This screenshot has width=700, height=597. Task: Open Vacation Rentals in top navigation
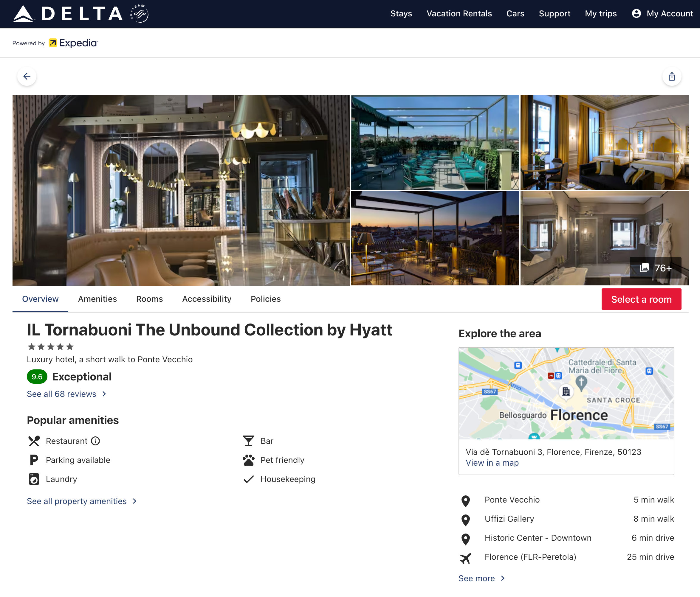(x=459, y=13)
